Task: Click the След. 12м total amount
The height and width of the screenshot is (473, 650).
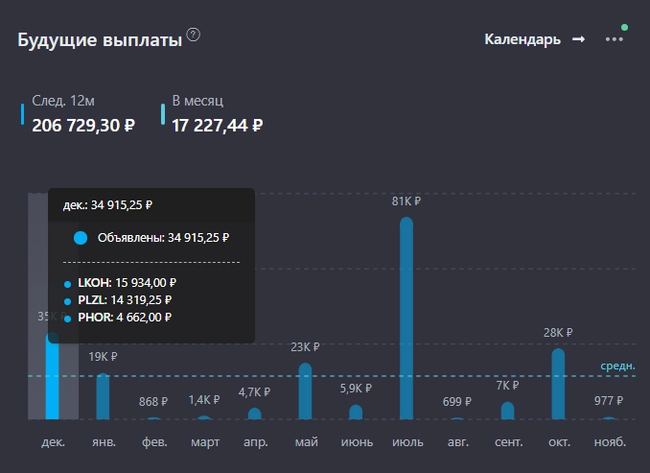Action: (x=84, y=125)
